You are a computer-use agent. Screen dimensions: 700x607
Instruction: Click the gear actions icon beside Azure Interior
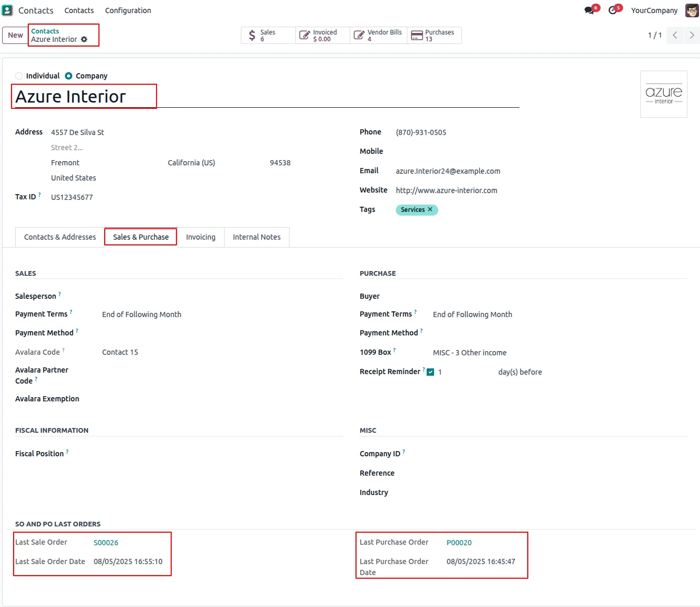click(84, 40)
